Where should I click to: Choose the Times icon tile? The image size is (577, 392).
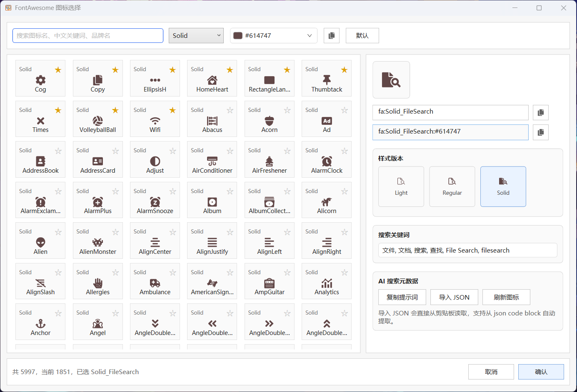40,119
